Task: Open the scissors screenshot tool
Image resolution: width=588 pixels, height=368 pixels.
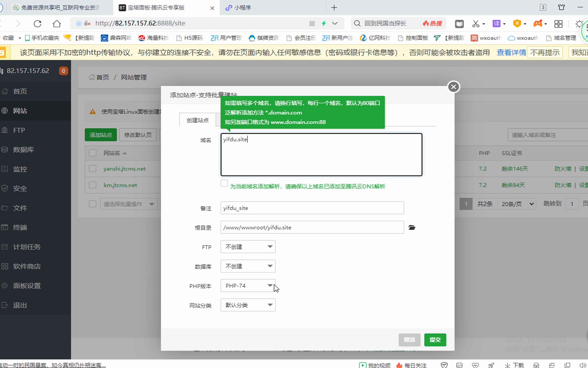Action: coord(476,24)
